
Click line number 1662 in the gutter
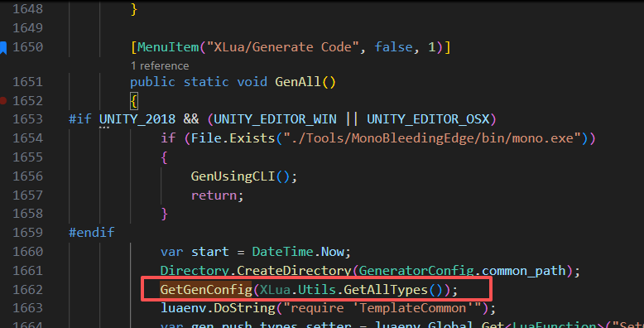click(27, 290)
